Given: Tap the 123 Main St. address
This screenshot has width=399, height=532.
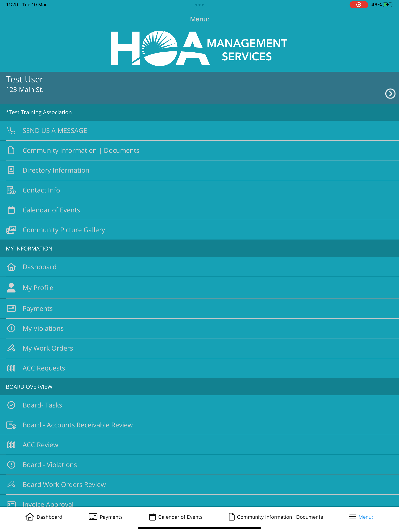Looking at the screenshot, I should click(x=25, y=90).
